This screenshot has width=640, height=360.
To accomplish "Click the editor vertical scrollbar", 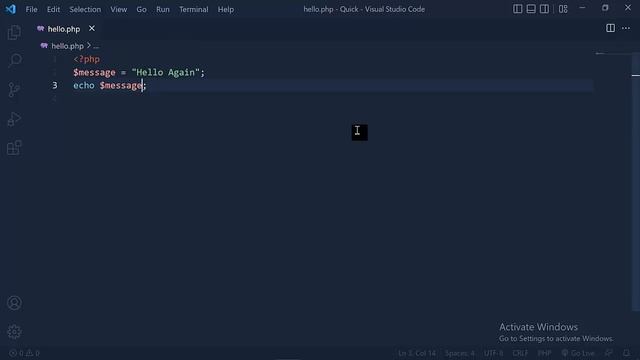I will (x=636, y=182).
